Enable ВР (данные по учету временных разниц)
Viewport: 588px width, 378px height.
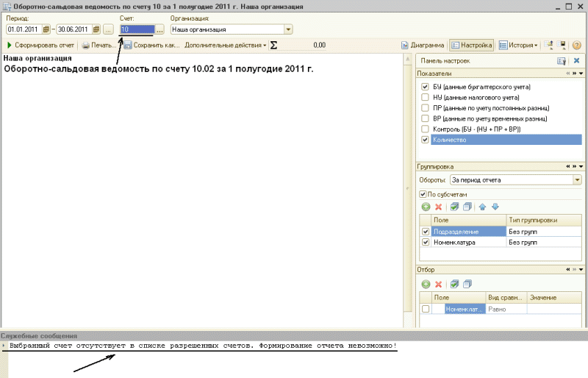point(425,118)
